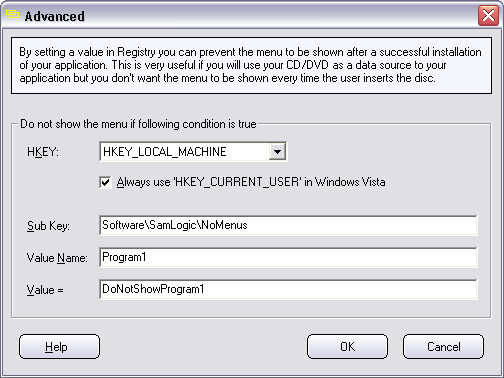Image resolution: width=504 pixels, height=378 pixels.
Task: Close the Advanced dialog with red X
Action: pyautogui.click(x=488, y=15)
